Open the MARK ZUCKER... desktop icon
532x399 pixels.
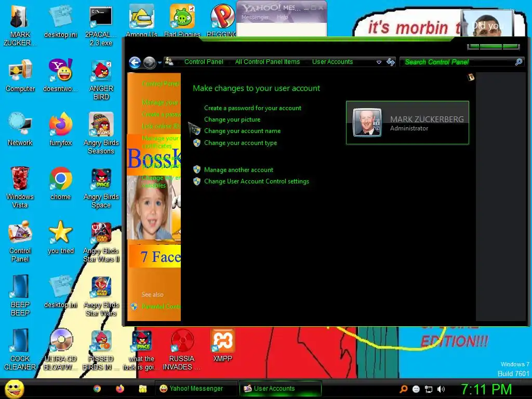coord(20,25)
